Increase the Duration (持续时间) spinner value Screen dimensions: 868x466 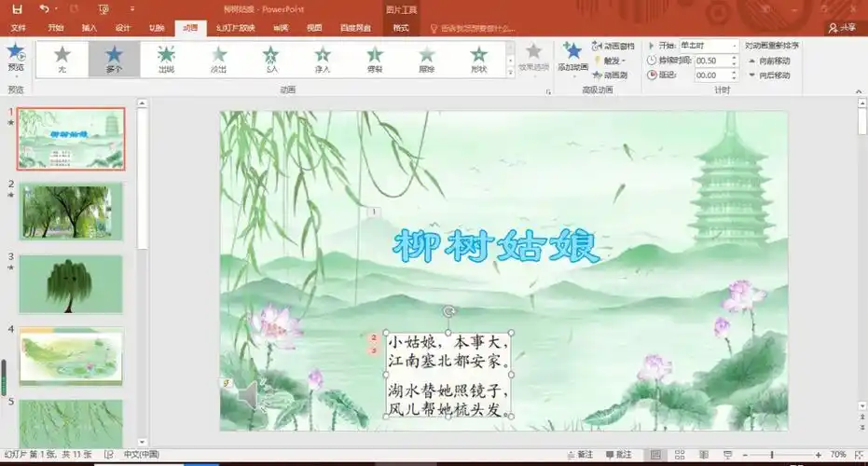tap(734, 58)
